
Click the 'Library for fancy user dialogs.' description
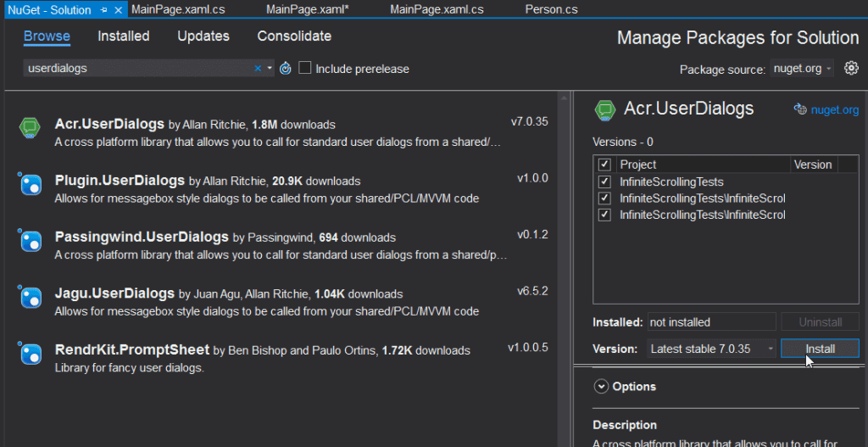pyautogui.click(x=130, y=367)
